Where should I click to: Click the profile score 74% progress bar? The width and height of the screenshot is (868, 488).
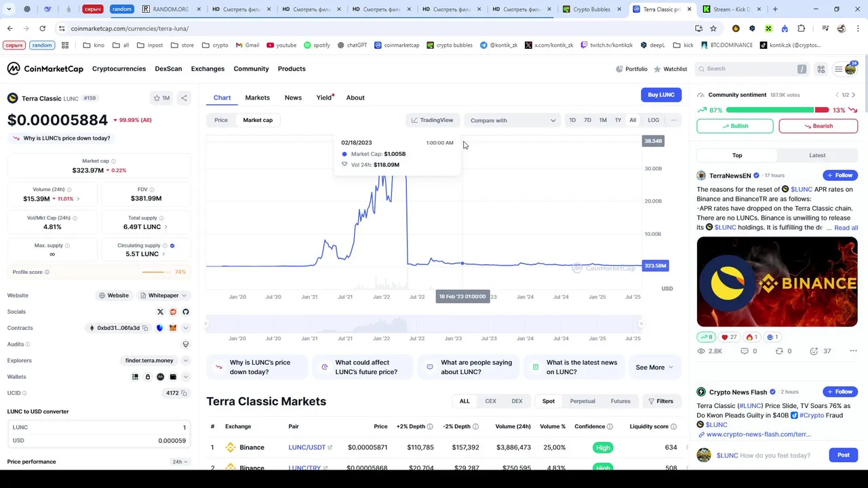click(157, 272)
